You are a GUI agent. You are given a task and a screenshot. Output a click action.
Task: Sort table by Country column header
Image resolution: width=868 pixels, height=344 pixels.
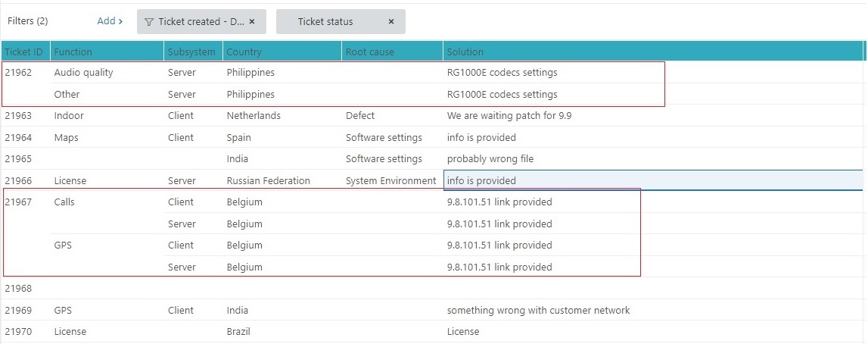pos(244,52)
